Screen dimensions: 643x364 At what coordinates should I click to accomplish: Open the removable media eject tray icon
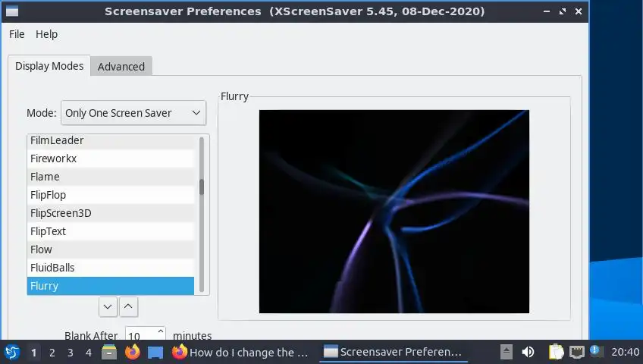click(x=507, y=352)
